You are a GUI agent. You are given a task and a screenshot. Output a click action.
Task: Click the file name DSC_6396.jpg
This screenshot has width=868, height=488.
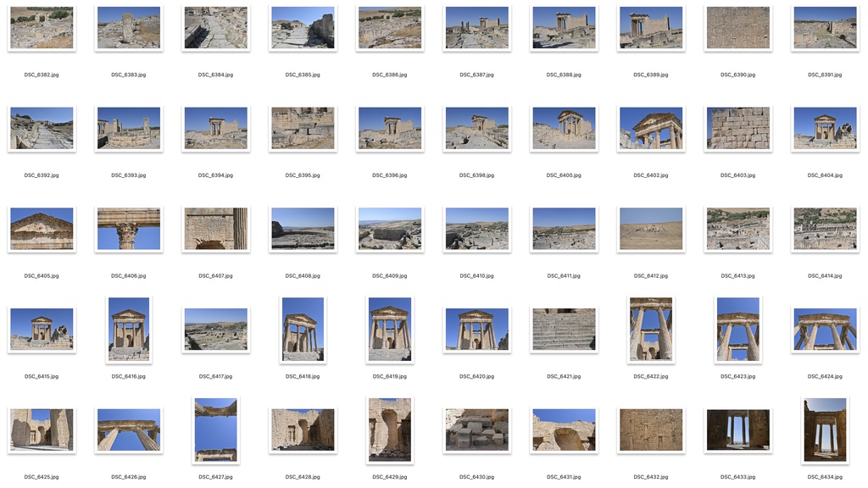(x=390, y=175)
